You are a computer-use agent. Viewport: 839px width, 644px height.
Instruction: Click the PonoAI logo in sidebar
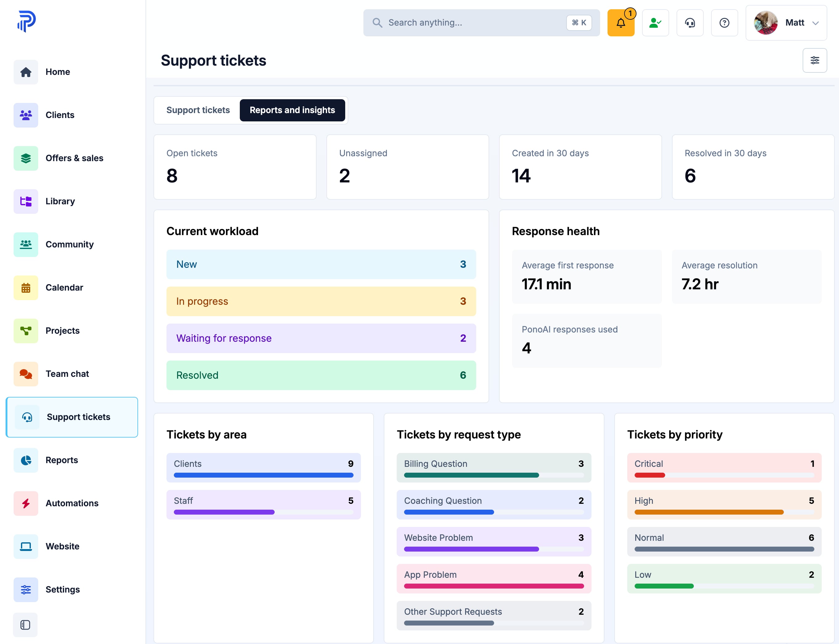tap(27, 21)
